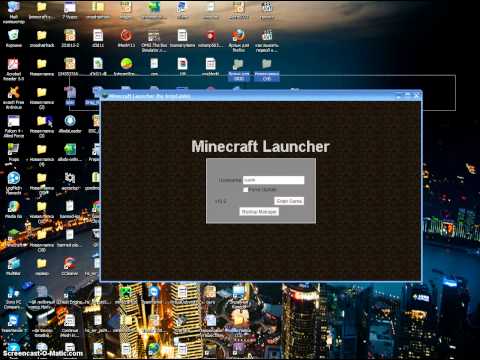Open the Корзина recycle bin icon
This screenshot has height=360, width=480.
pos(13,38)
